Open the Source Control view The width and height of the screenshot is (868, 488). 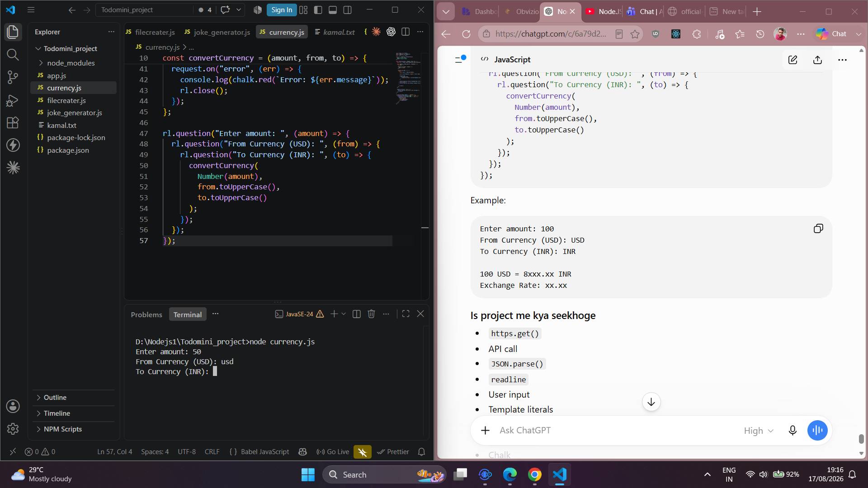tap(13, 77)
